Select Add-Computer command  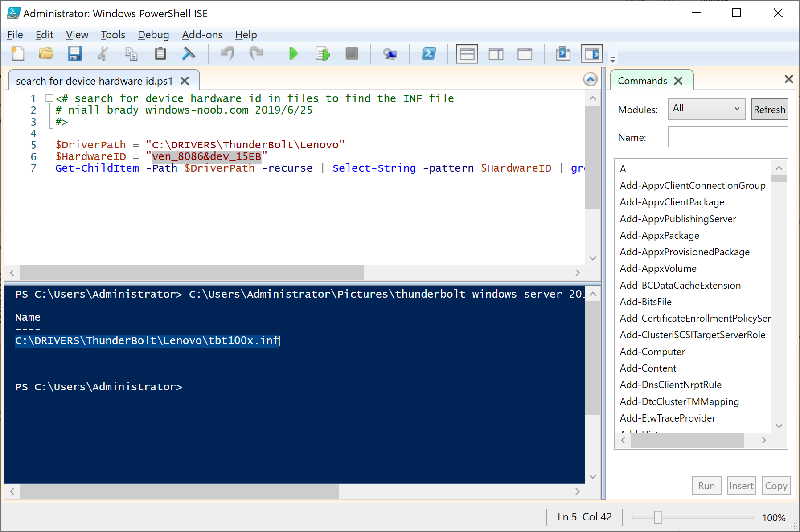point(652,352)
